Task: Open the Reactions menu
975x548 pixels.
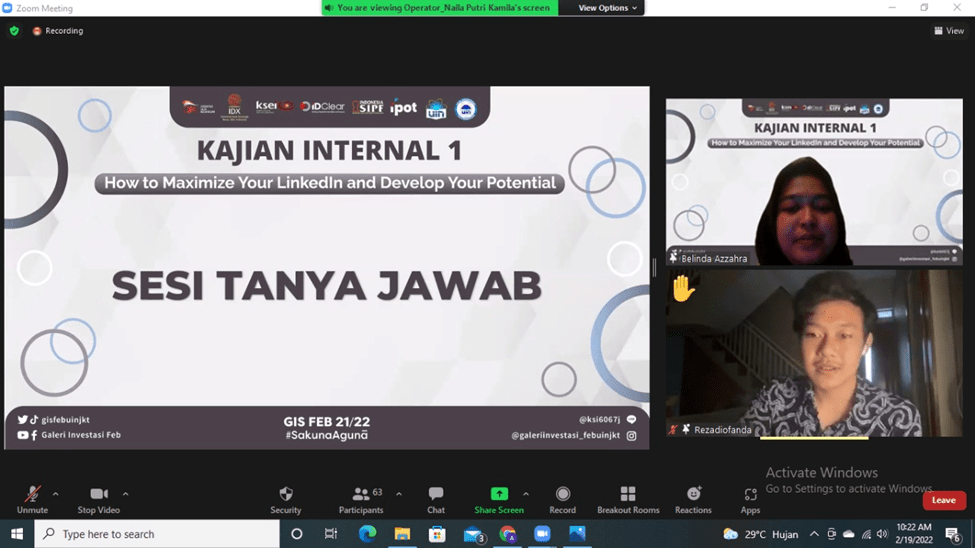Action: tap(693, 495)
